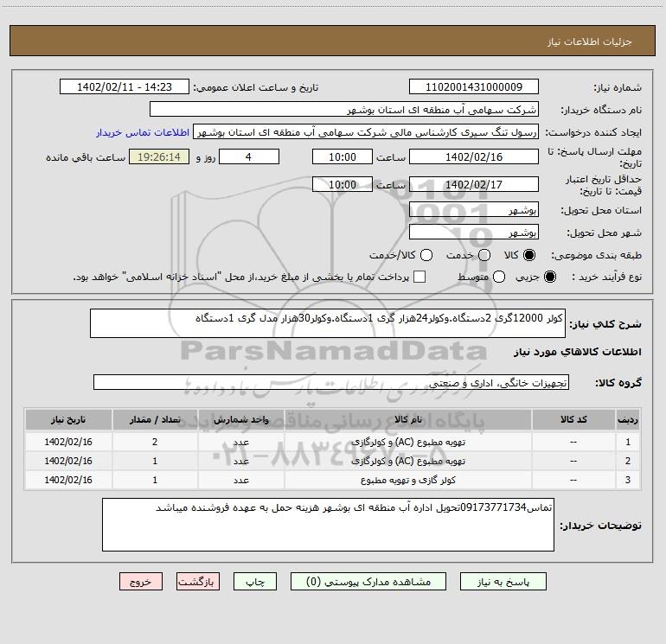Click the page title جزئیات اطلاعات نیاز
666x644 pixels.
589,41
